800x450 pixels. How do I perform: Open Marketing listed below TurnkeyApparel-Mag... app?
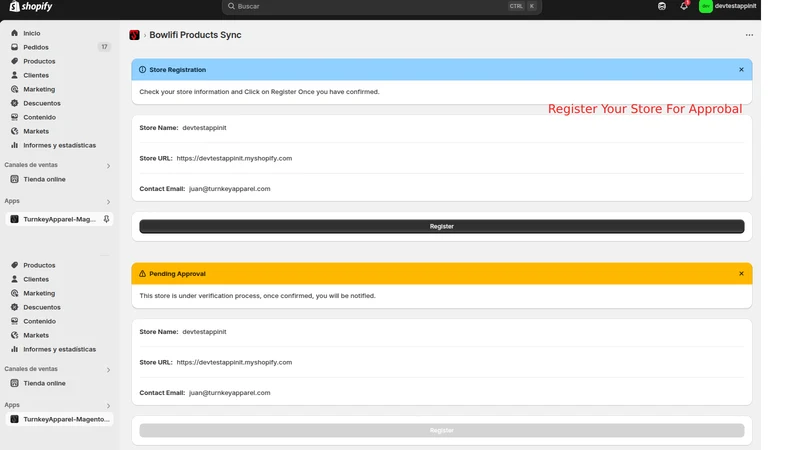click(39, 293)
